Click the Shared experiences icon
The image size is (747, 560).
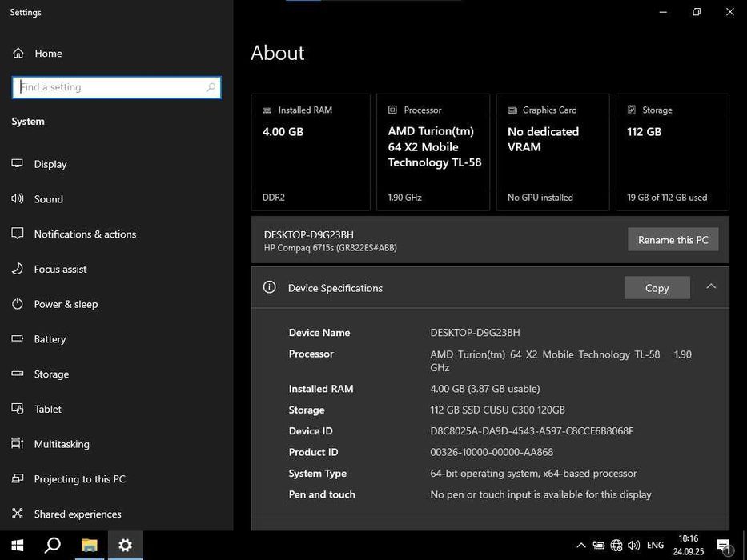pos(17,514)
